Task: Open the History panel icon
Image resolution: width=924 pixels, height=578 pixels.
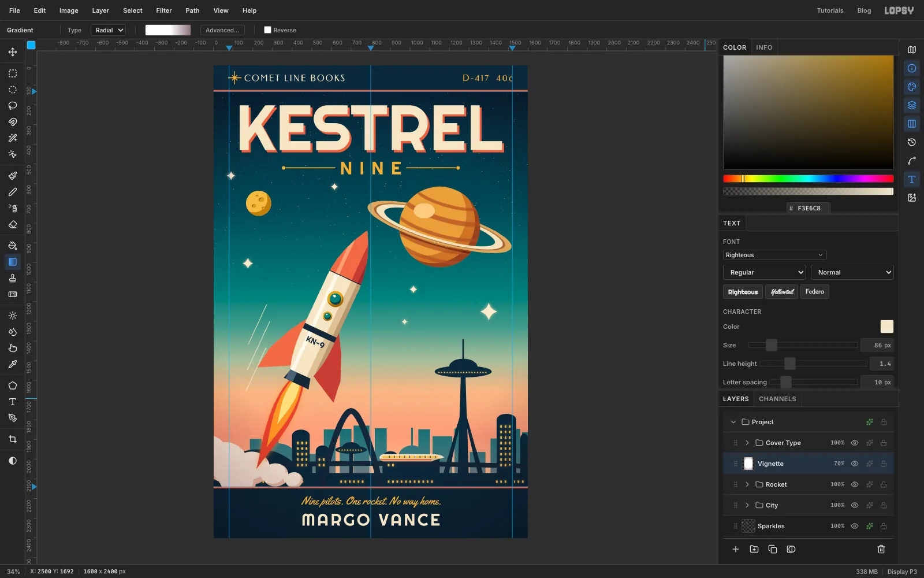Action: (912, 142)
